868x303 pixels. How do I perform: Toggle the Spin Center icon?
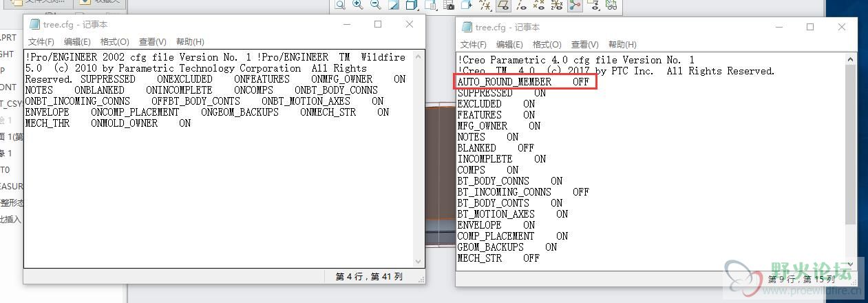(575, 5)
